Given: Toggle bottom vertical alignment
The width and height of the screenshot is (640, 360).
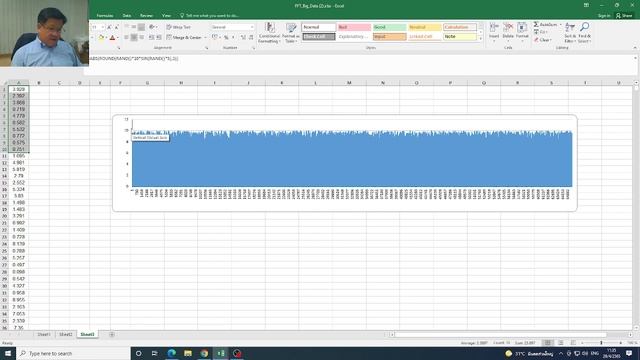Looking at the screenshot, I should [x=141, y=27].
